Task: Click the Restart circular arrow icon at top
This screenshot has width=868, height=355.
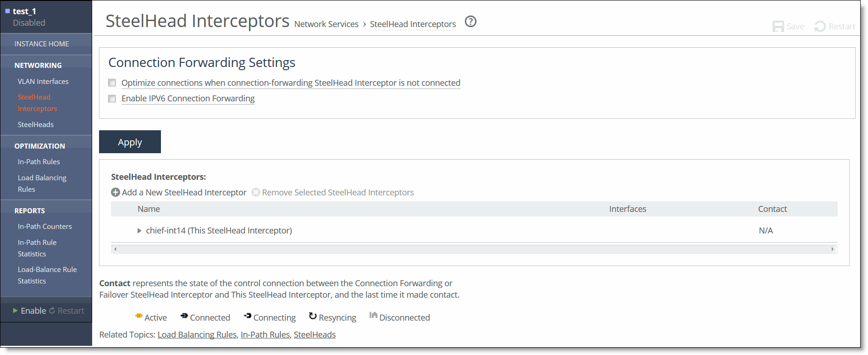Action: pos(820,27)
